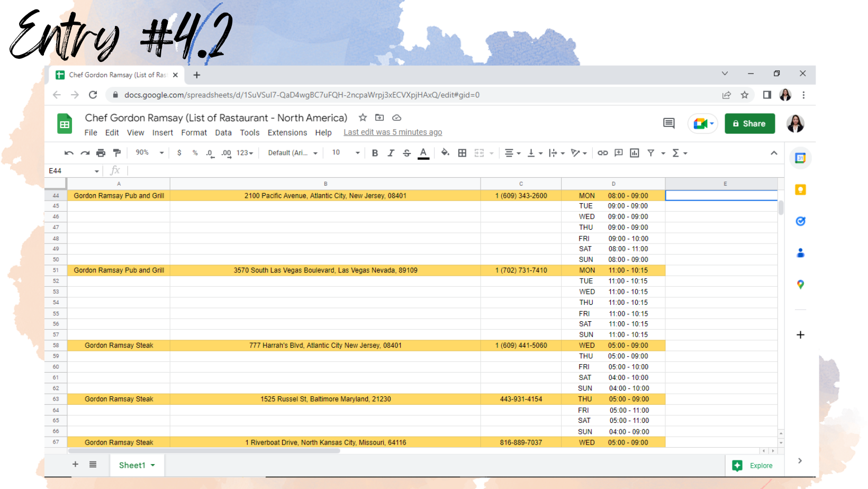Click the Merge cells icon

[479, 153]
